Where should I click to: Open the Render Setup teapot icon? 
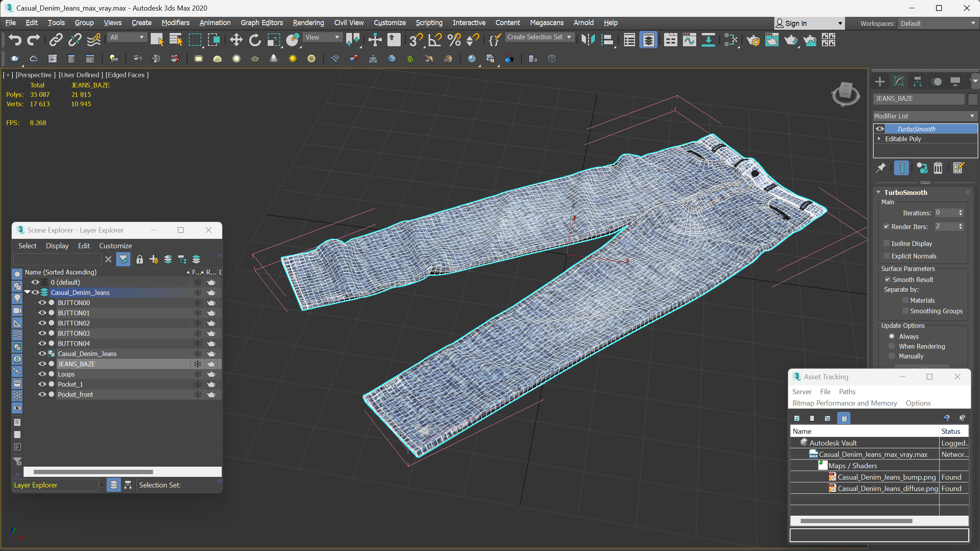coord(753,40)
